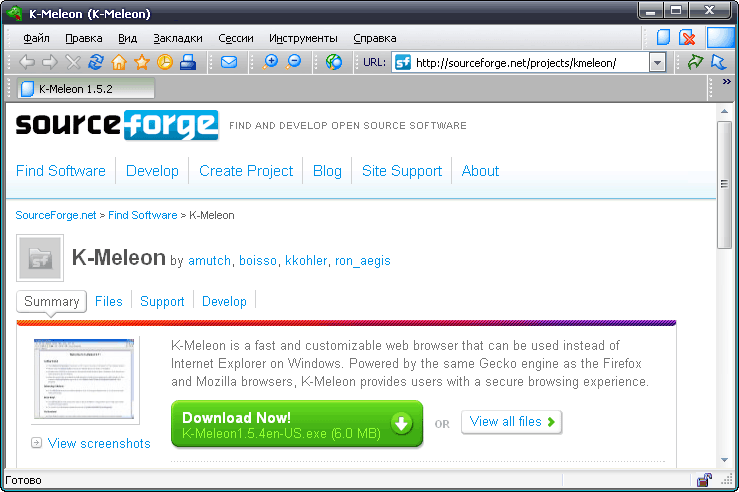This screenshot has width=739, height=492.
Task: Print the page with the printer icon
Action: 188,62
